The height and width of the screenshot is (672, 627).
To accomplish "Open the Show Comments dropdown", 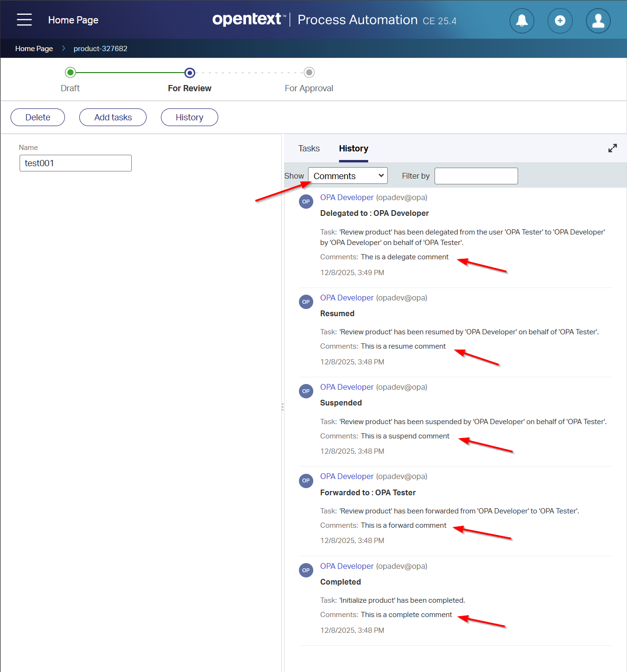I will [348, 176].
